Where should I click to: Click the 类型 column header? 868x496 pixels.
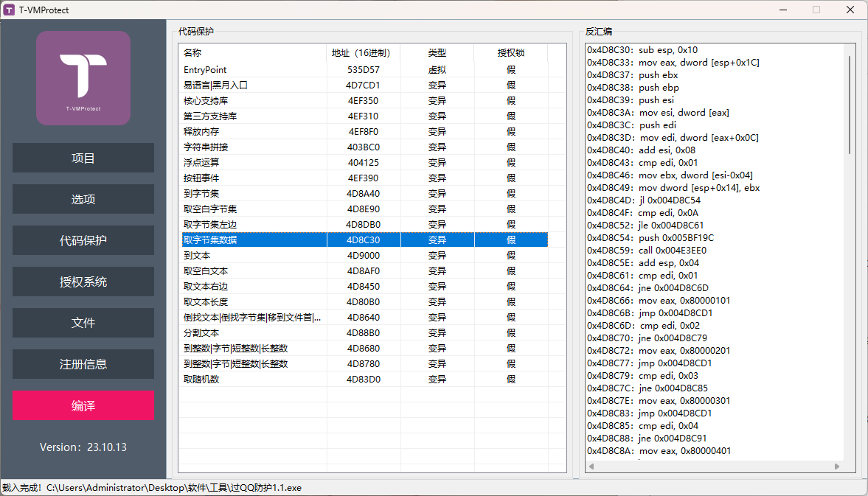point(437,53)
